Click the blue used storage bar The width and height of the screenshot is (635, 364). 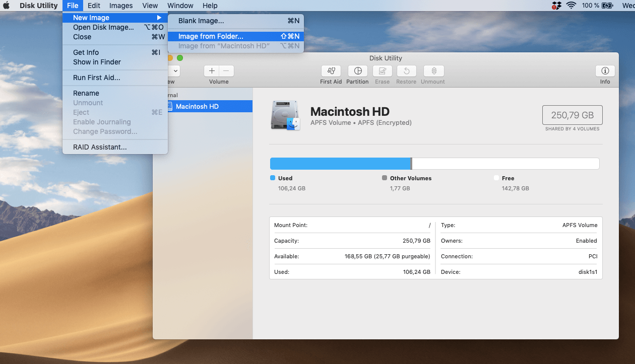click(340, 164)
